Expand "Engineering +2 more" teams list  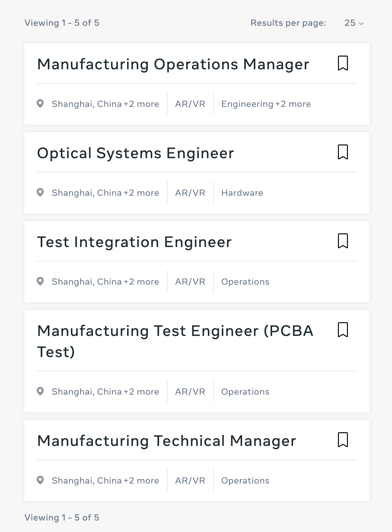(266, 104)
